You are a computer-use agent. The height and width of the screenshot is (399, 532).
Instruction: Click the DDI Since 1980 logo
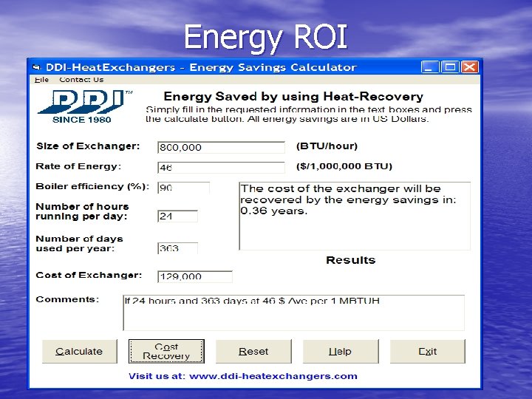coord(85,106)
